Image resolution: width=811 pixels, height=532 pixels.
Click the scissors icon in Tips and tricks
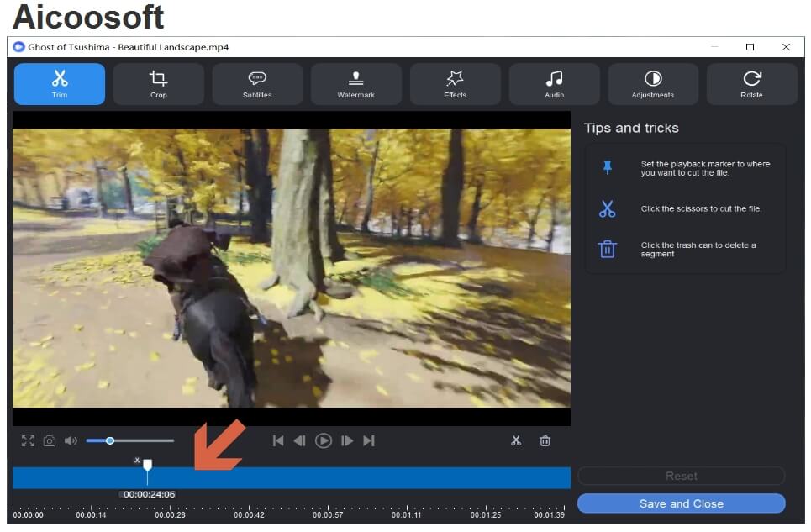click(608, 209)
